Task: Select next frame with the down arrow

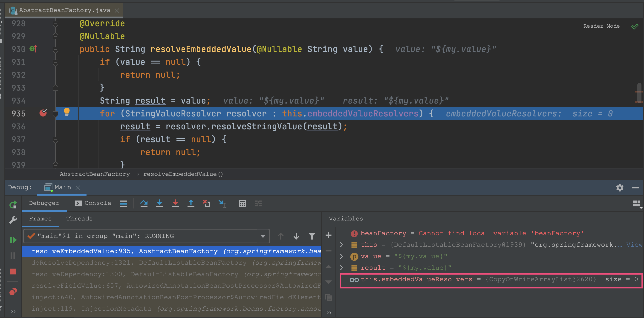Action: click(x=296, y=236)
